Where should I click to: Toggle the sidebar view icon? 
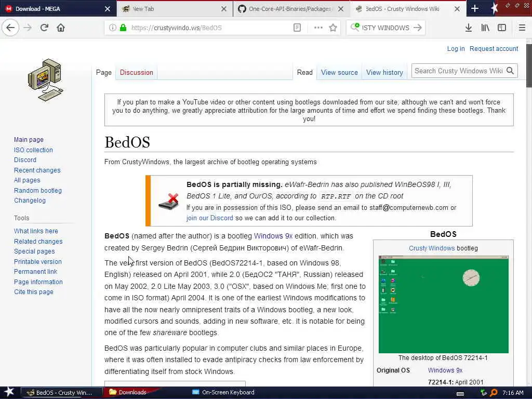(502, 28)
